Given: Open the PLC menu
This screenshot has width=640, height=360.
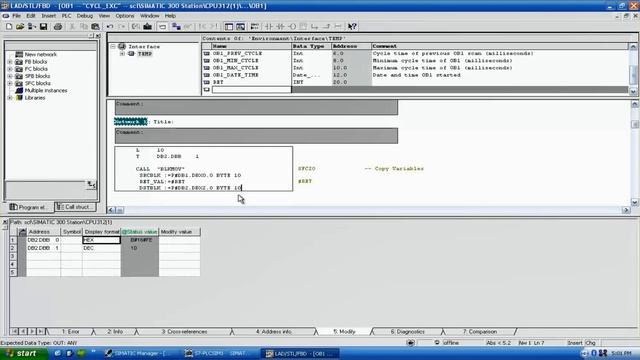Looking at the screenshot, I should click(66, 16).
